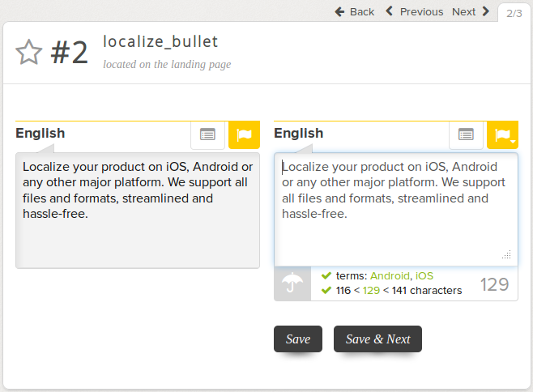The height and width of the screenshot is (392, 533).
Task: Click the left panel yellow flag icon
Action: click(244, 134)
